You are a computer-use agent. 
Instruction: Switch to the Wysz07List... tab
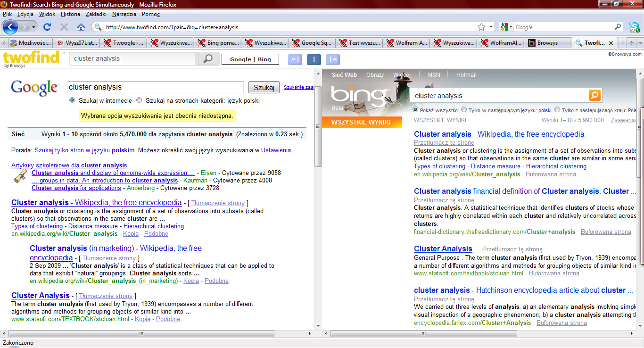[x=76, y=42]
